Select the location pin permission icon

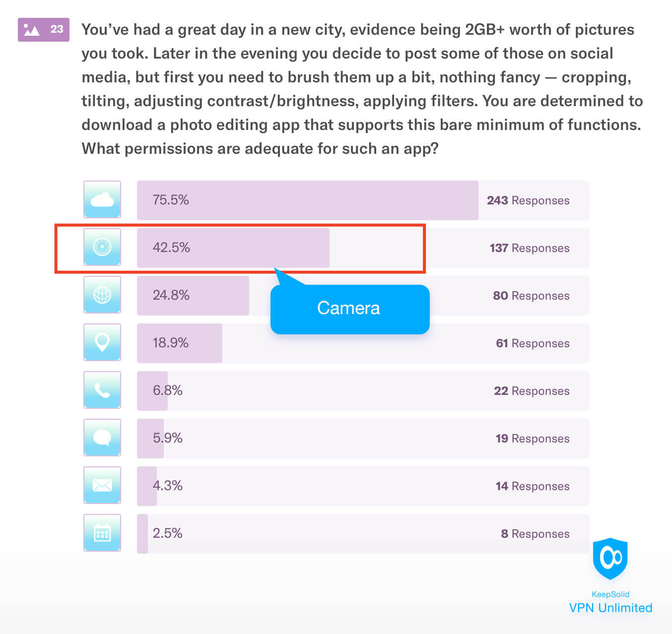[x=102, y=342]
